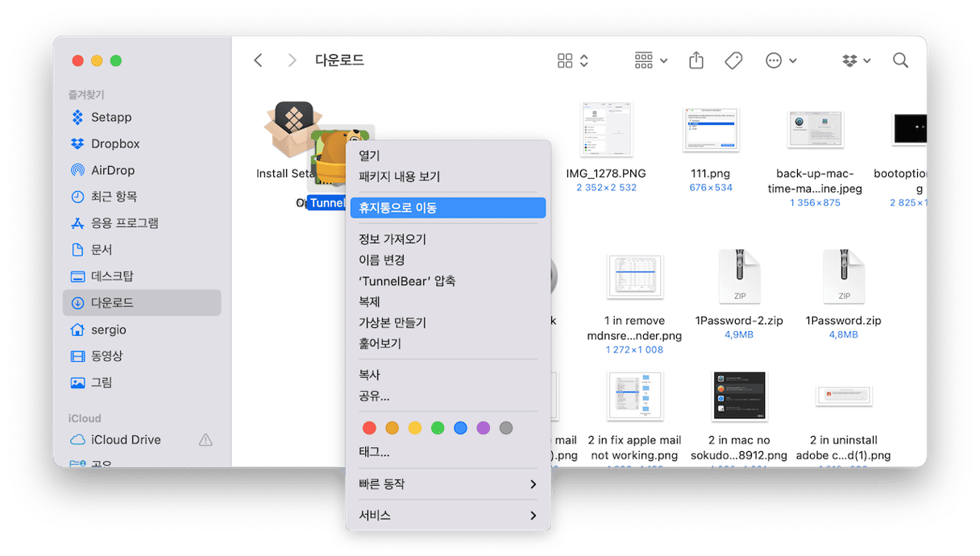Choose 휴지통으로 이동 in the context menu
The width and height of the screenshot is (980, 556).
point(448,208)
